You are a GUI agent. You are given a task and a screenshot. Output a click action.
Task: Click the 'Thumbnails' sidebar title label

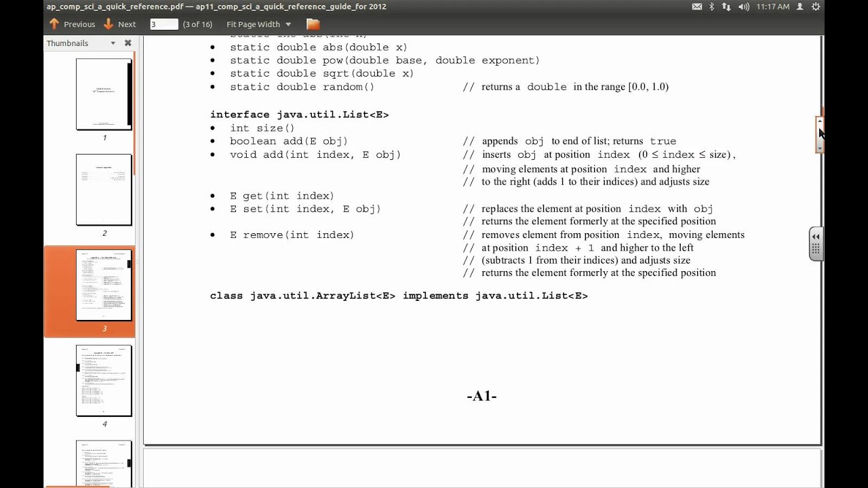coord(67,43)
